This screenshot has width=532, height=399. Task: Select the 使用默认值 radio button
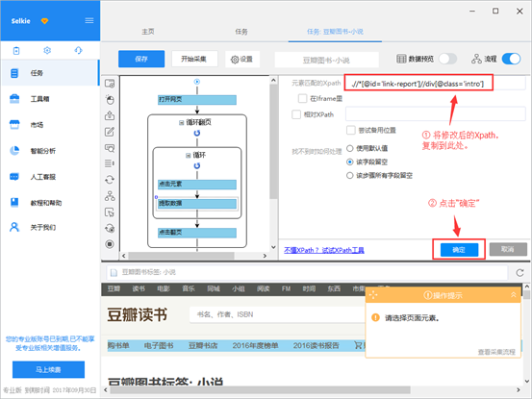pyautogui.click(x=350, y=148)
